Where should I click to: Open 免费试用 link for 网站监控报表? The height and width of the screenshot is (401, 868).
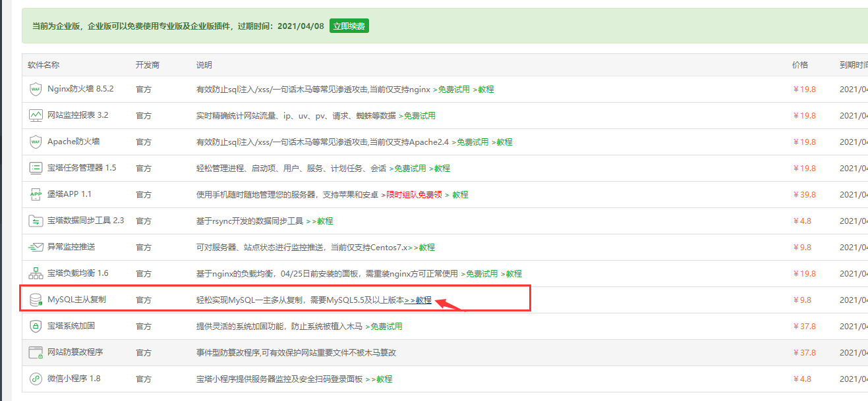(x=417, y=115)
